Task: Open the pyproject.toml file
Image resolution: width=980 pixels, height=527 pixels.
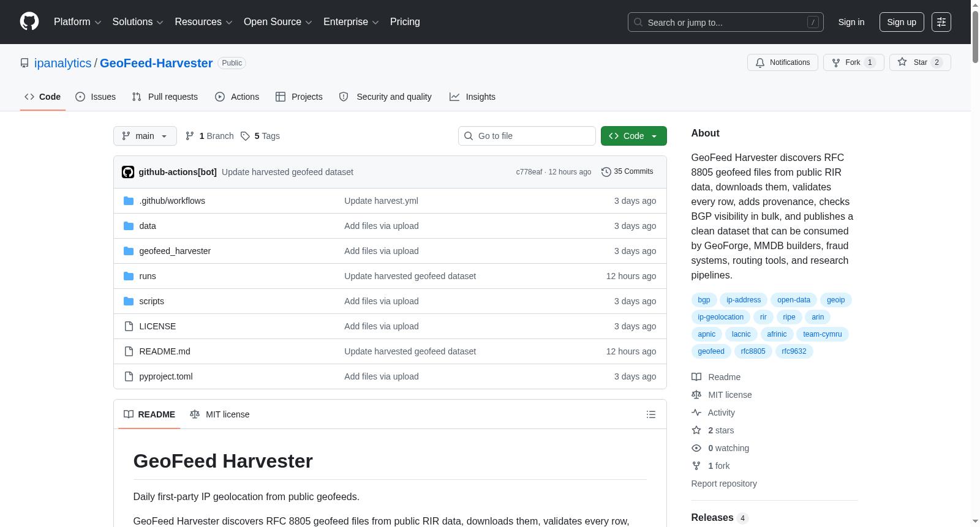Action: point(166,376)
